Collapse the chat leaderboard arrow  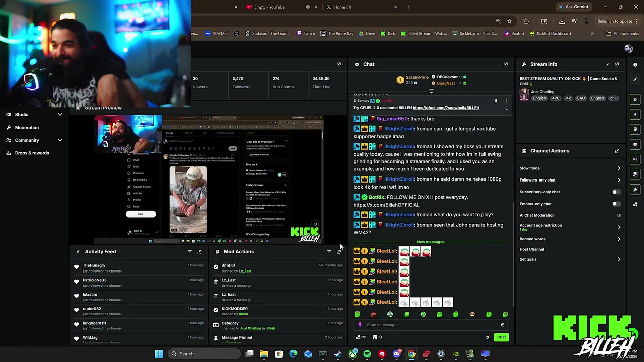pyautogui.click(x=431, y=91)
